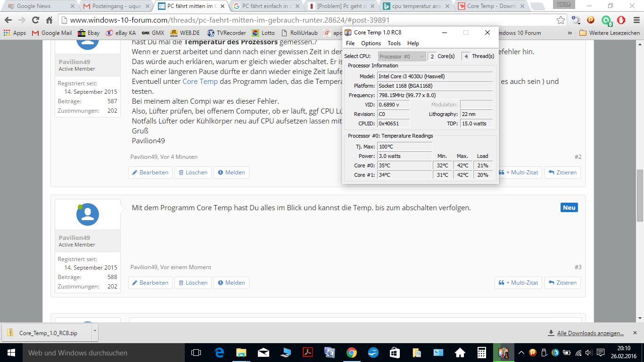Bookmark this page with the star icon
The height and width of the screenshot is (362, 644).
(561, 20)
